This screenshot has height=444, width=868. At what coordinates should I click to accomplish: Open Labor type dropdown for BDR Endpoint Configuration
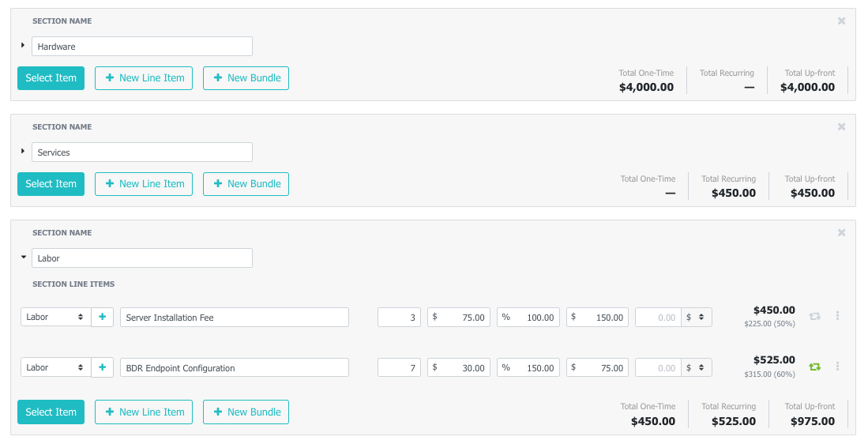pyautogui.click(x=56, y=367)
